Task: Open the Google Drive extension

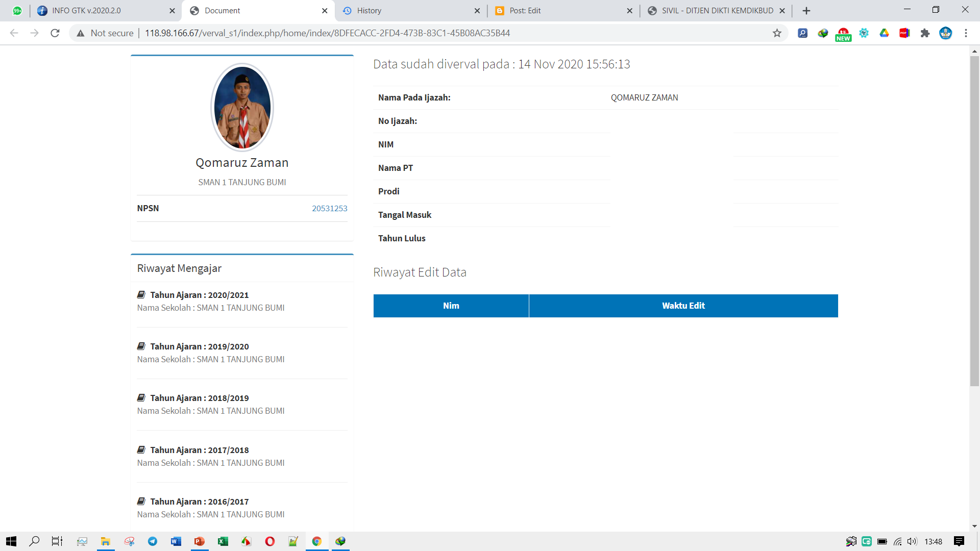Action: pos(885,33)
